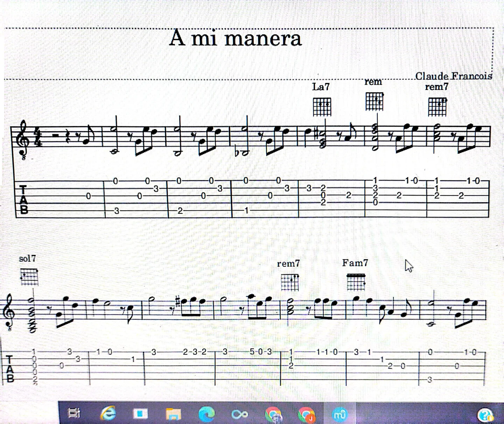Viewport: 504px width, 424px height.
Task: Click the fretboard diagram under sol7
Action: [29, 277]
